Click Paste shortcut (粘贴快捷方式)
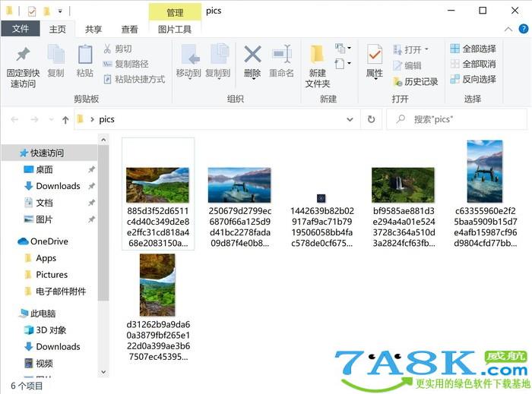532x394 pixels. point(135,79)
